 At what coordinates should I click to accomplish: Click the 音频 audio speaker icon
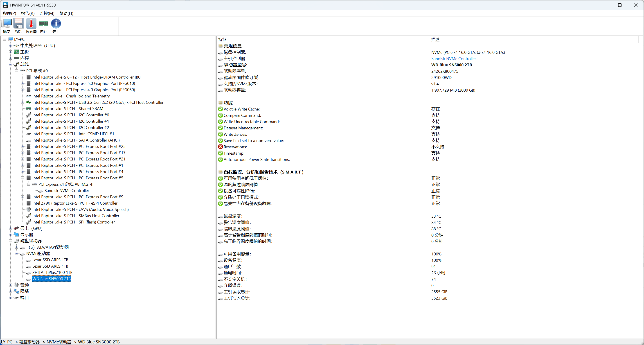[x=16, y=285]
